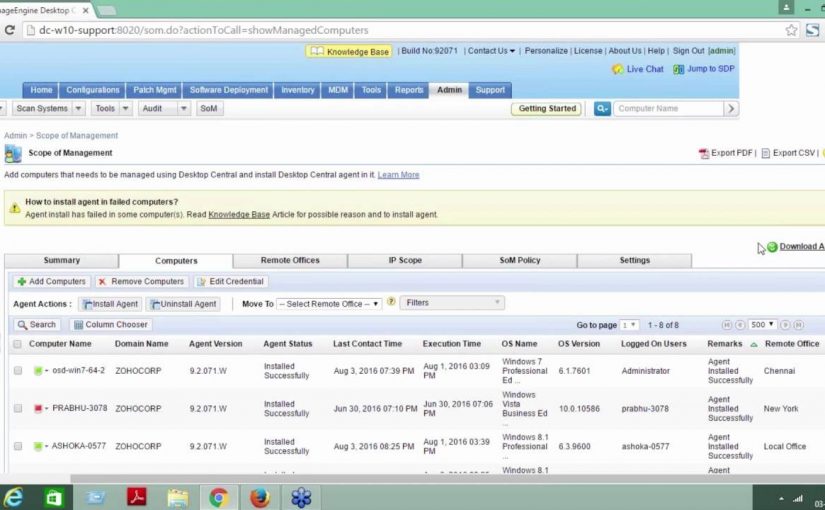Open the Select Remote Office dropdown

tap(329, 304)
